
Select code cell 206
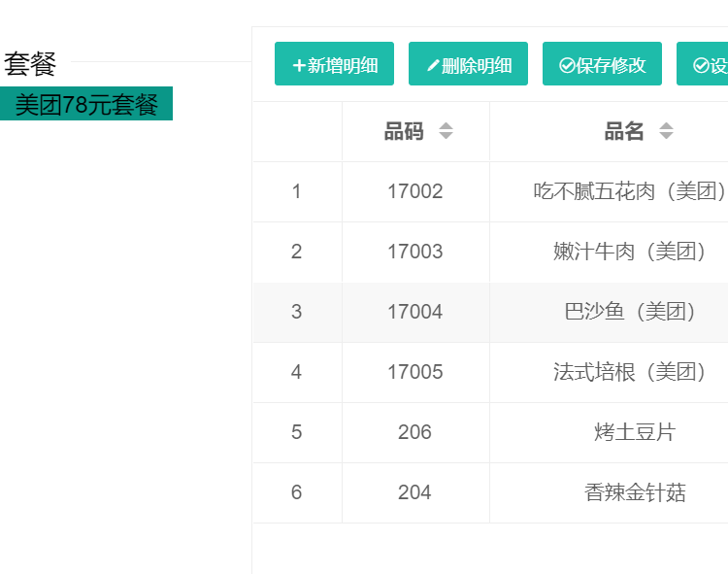415,432
